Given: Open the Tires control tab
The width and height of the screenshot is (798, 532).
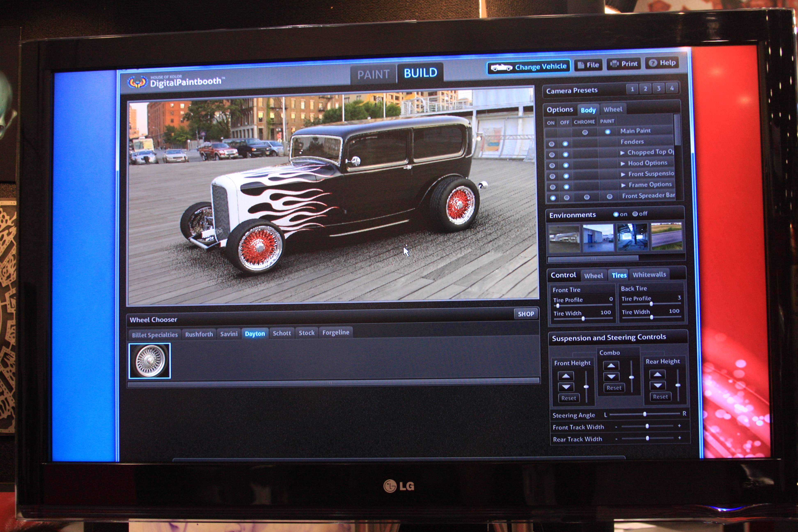Looking at the screenshot, I should pyautogui.click(x=619, y=275).
